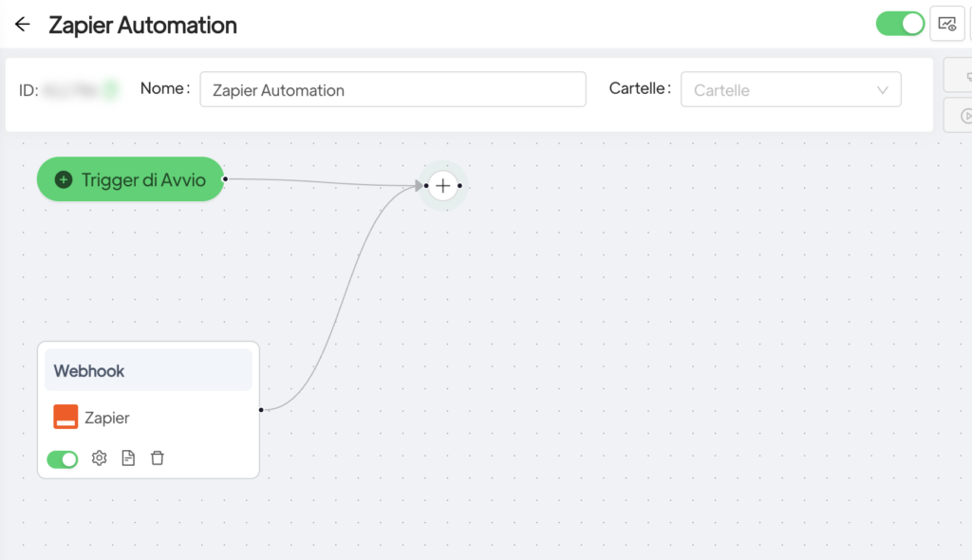
Task: Add a step with the plus node
Action: pyautogui.click(x=442, y=186)
